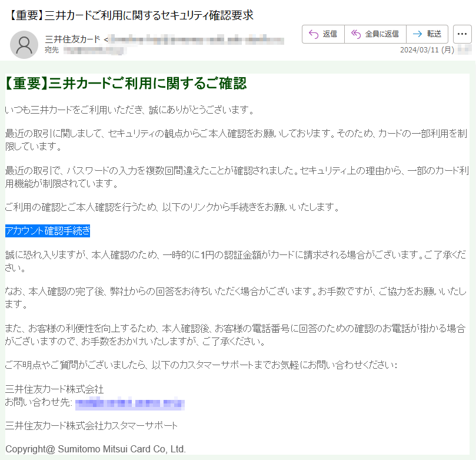Click the line ご不明点やご質問がございましたら

pos(201,365)
